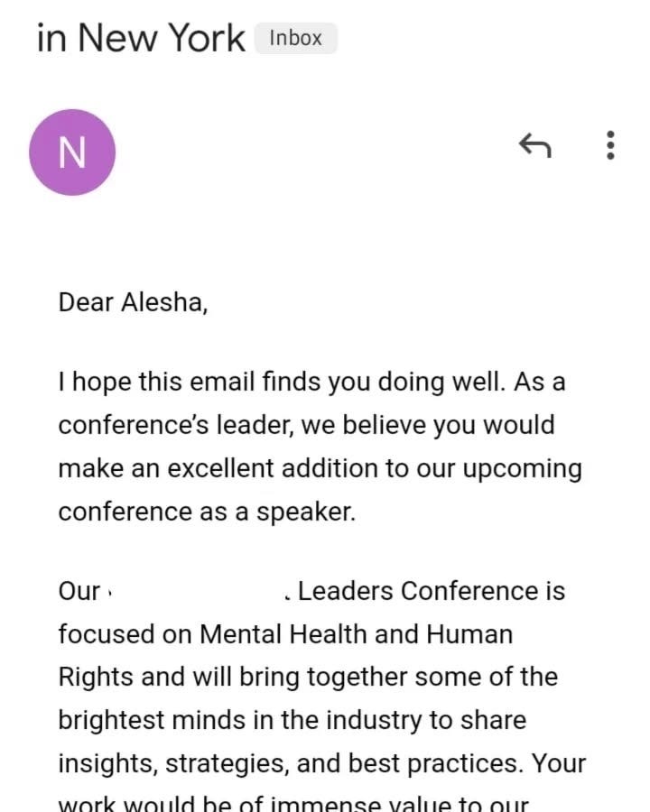Tap the word "upcoming" in first paragraph
The width and height of the screenshot is (650, 812).
pos(523,470)
